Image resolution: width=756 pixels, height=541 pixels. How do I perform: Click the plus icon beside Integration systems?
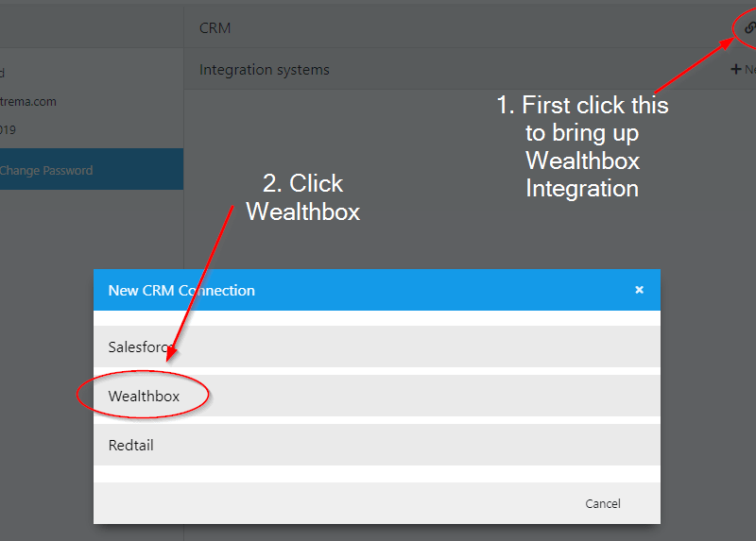click(736, 70)
